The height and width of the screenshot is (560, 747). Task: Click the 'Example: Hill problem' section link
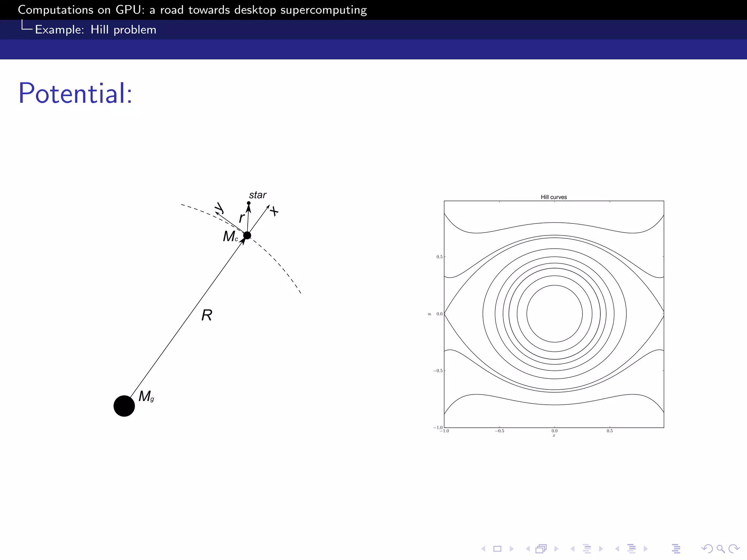point(96,30)
